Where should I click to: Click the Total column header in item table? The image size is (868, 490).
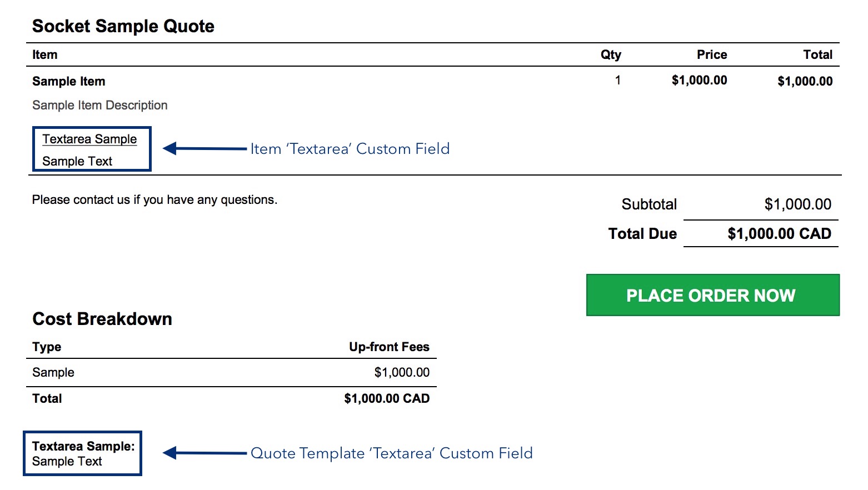tap(818, 54)
